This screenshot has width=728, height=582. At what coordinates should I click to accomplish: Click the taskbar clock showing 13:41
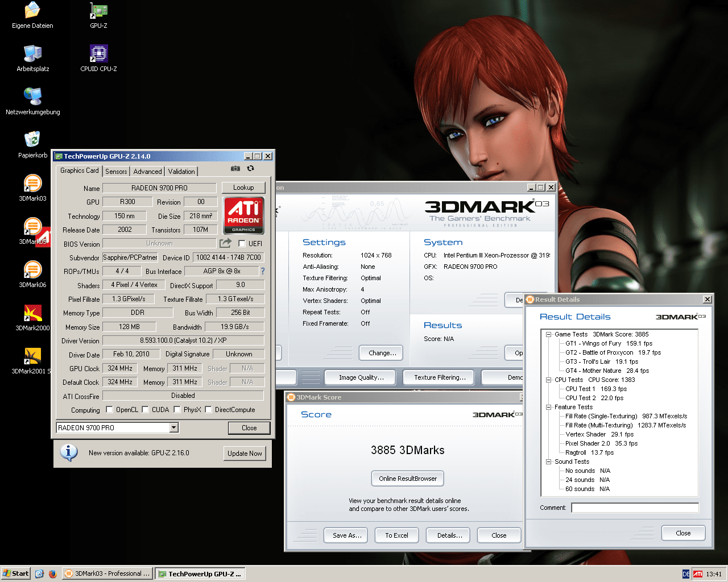click(x=714, y=574)
